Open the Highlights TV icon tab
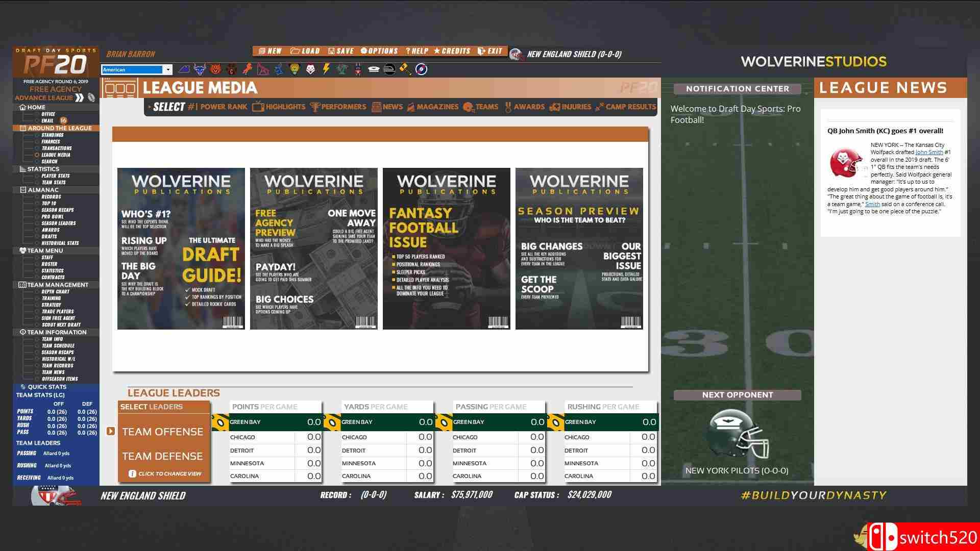 point(258,107)
